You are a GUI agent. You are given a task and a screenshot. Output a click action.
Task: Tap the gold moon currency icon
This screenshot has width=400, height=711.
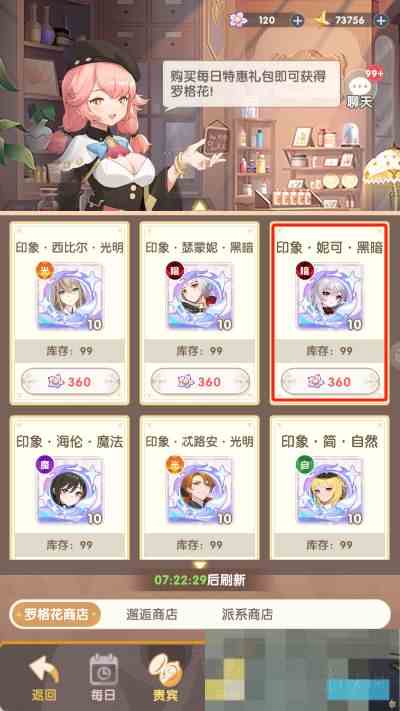tap(321, 20)
